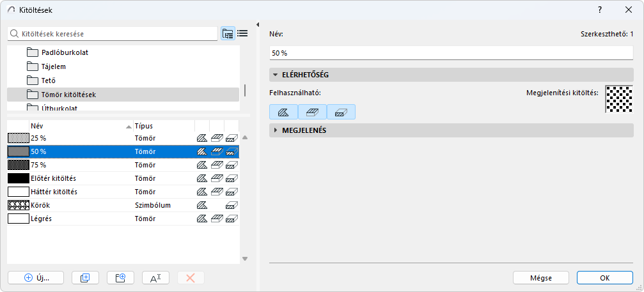
Task: Select Előtér kitöltés row
Action: [123, 178]
